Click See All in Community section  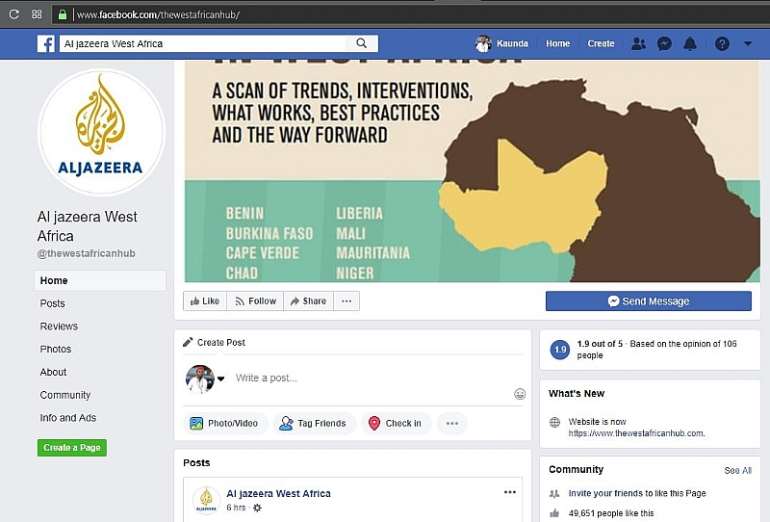point(738,470)
